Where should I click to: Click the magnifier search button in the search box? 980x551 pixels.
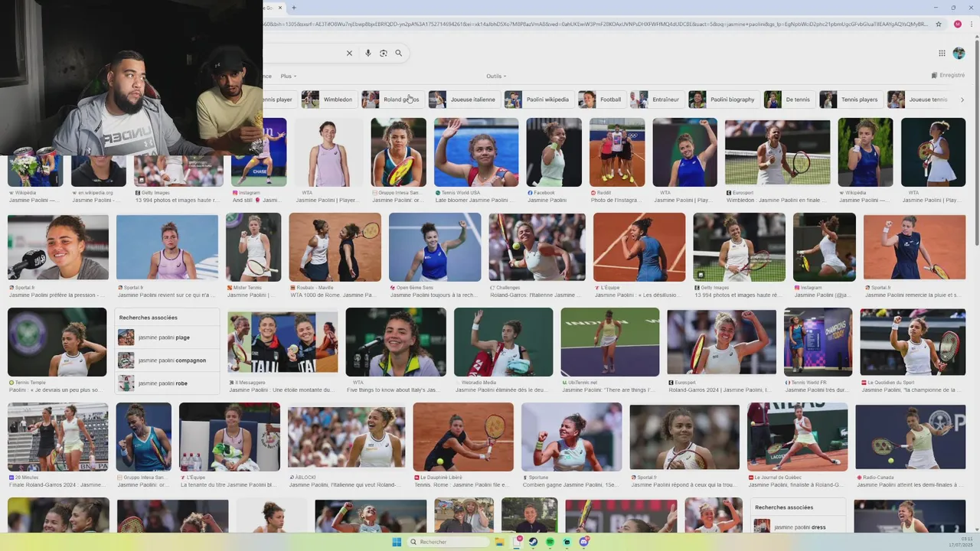[398, 53]
